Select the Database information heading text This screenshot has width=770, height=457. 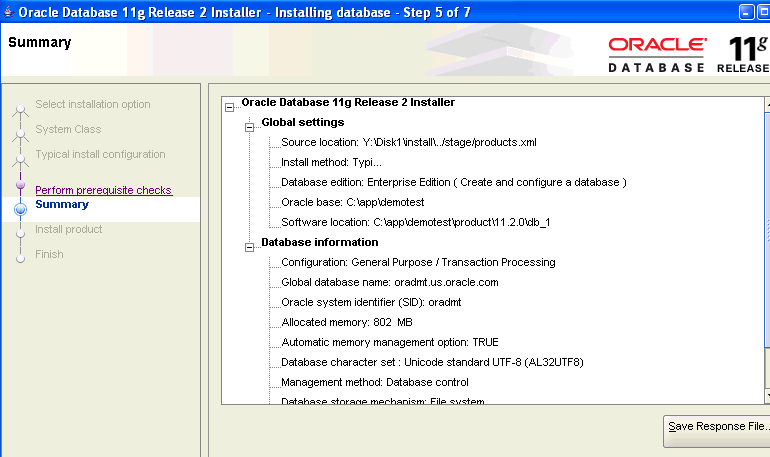320,242
